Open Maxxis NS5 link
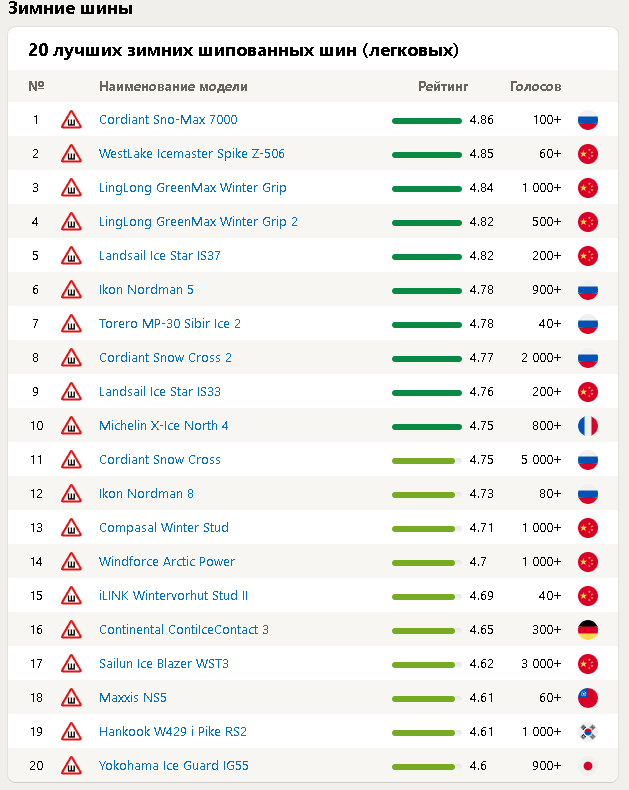 point(133,698)
